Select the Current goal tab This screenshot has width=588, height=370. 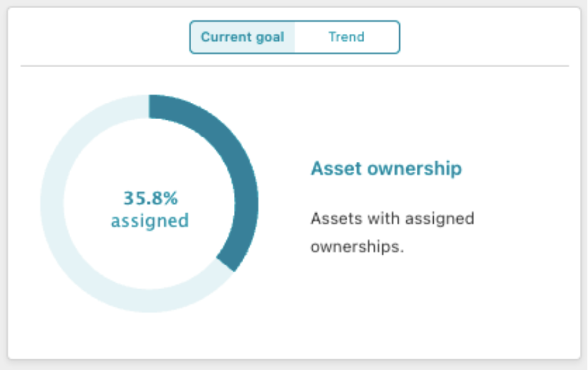(243, 37)
